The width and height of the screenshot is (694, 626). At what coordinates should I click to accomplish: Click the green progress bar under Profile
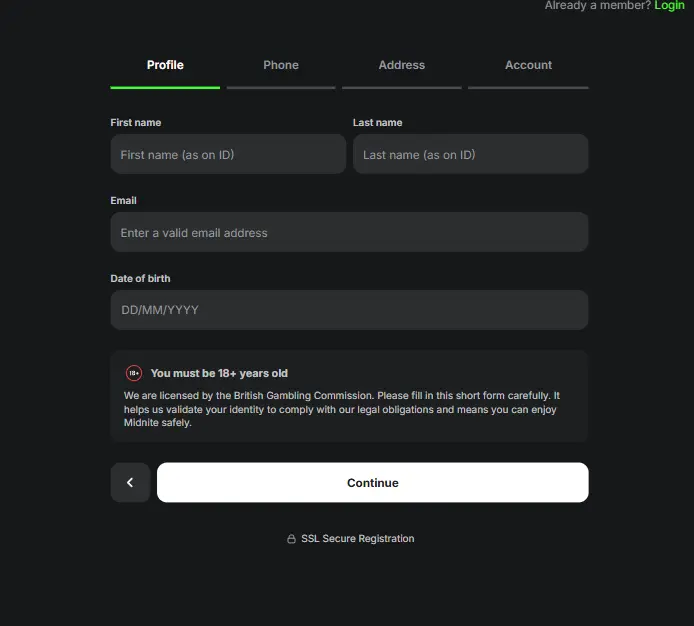165,88
